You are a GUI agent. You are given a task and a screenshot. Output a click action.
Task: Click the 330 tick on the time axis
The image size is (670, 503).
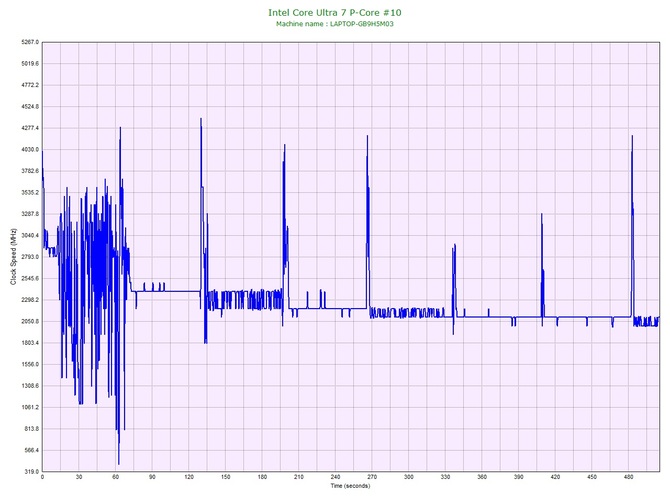(446, 477)
